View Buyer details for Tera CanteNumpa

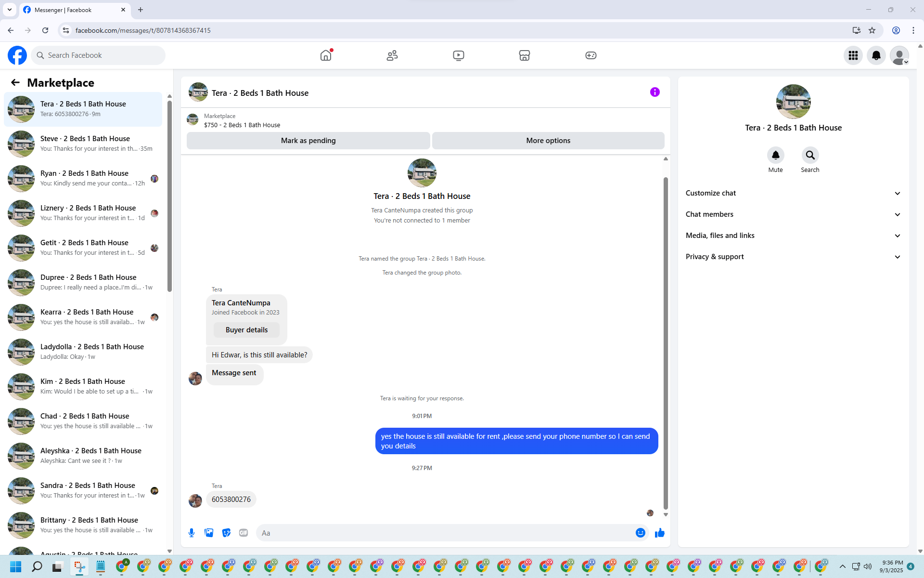pos(246,330)
